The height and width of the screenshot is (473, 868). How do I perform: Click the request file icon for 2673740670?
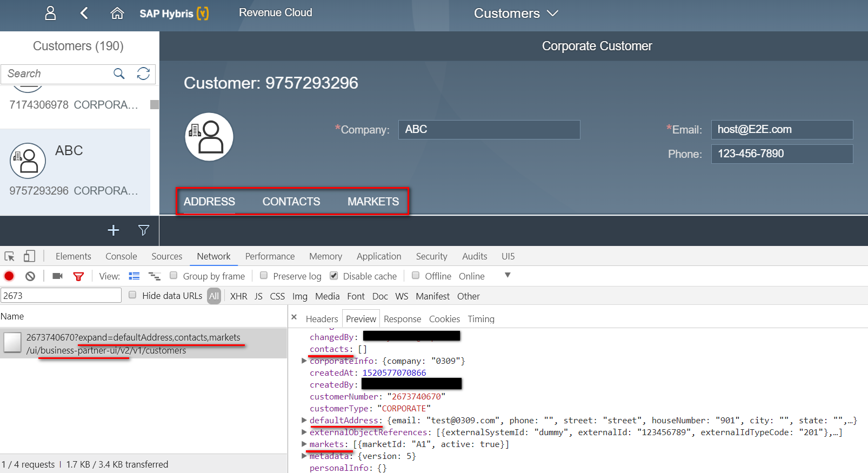click(x=12, y=343)
